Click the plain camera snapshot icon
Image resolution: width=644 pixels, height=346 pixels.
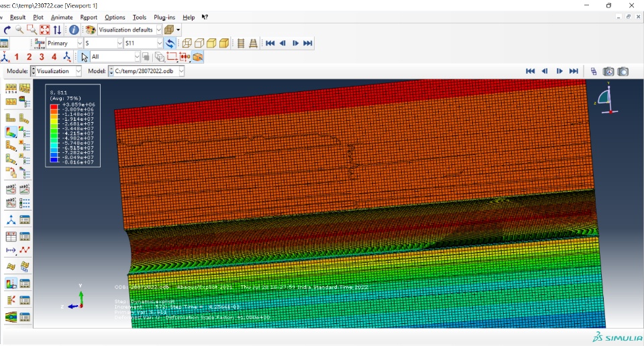(623, 72)
